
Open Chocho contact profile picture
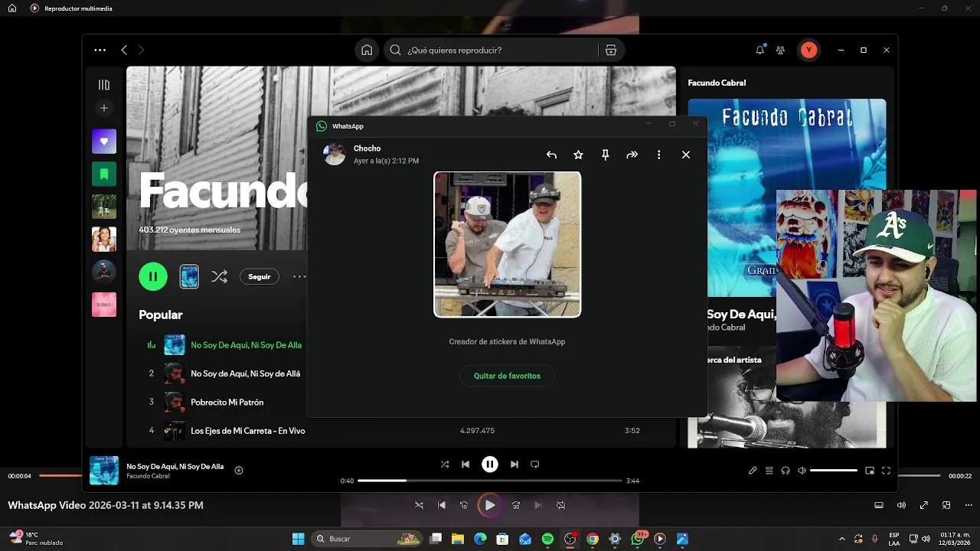tap(335, 154)
